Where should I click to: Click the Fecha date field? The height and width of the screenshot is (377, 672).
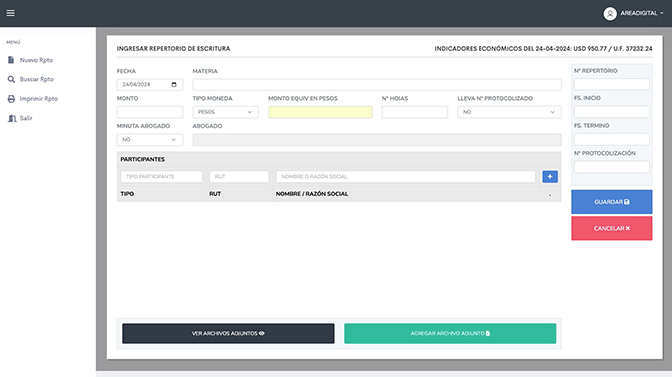pos(150,84)
